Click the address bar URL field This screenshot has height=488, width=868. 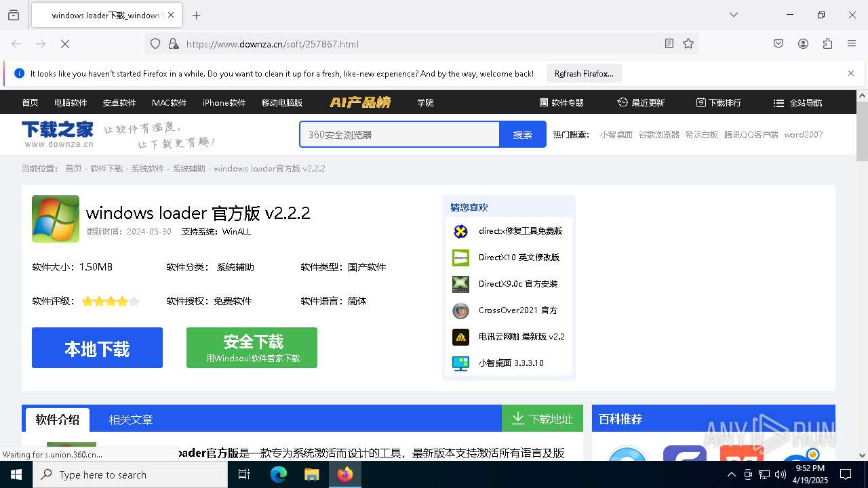point(420,44)
